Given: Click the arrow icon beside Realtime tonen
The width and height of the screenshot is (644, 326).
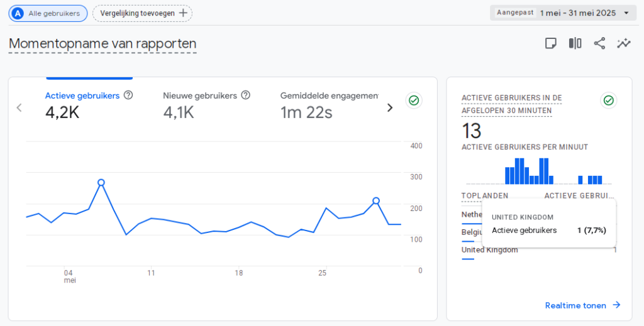Looking at the screenshot, I should (x=616, y=305).
